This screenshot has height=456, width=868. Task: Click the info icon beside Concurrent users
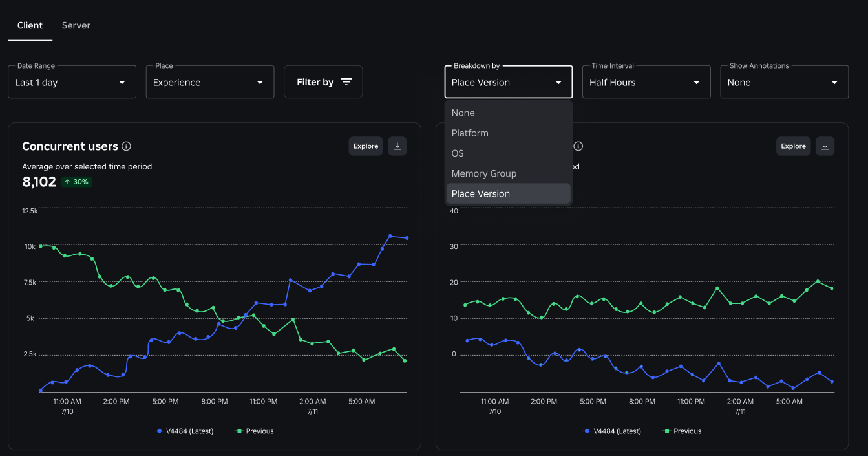(127, 146)
